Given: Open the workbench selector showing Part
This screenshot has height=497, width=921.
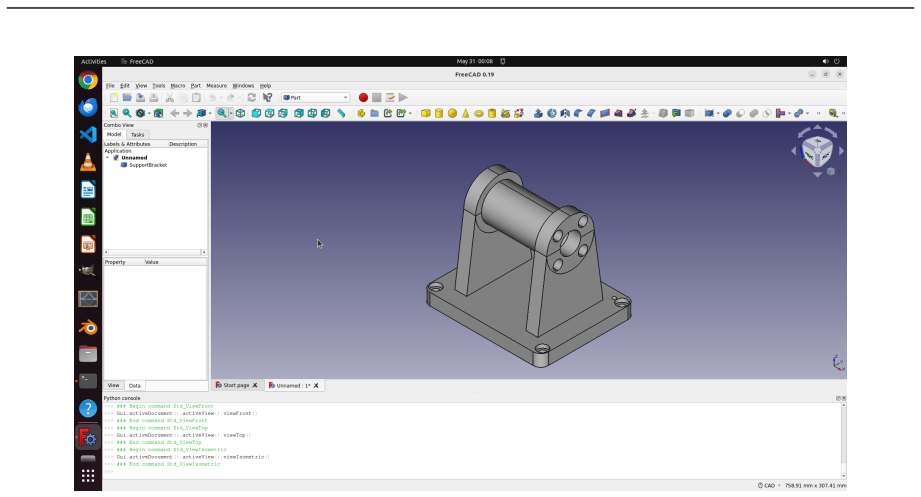Looking at the screenshot, I should [316, 98].
